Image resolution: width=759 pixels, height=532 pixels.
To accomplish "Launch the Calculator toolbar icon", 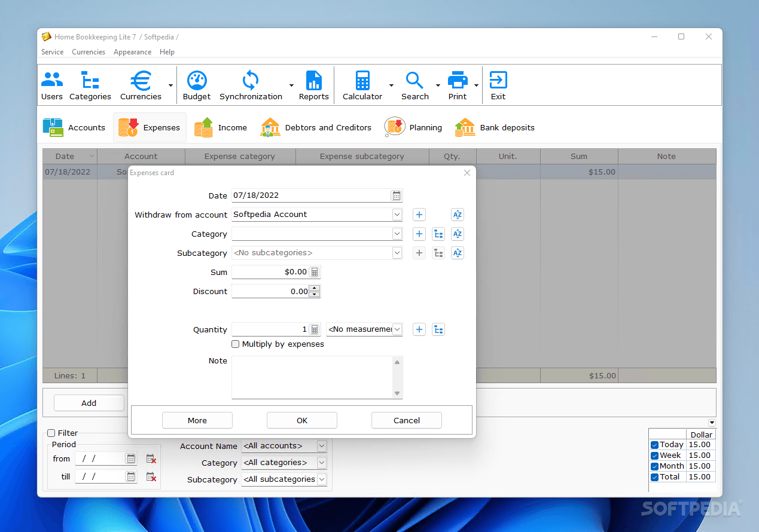I will 362,85.
